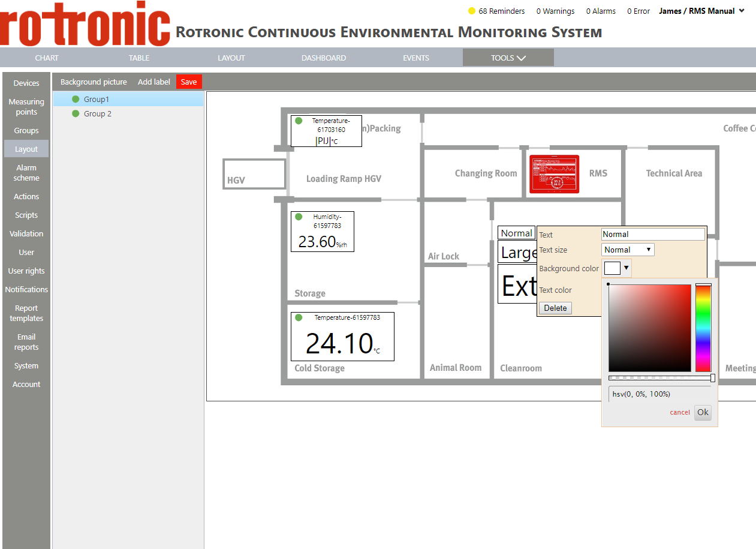Screen dimensions: 756x549
Task: Click the Temperature-61703160 widget title
Action: (x=331, y=125)
